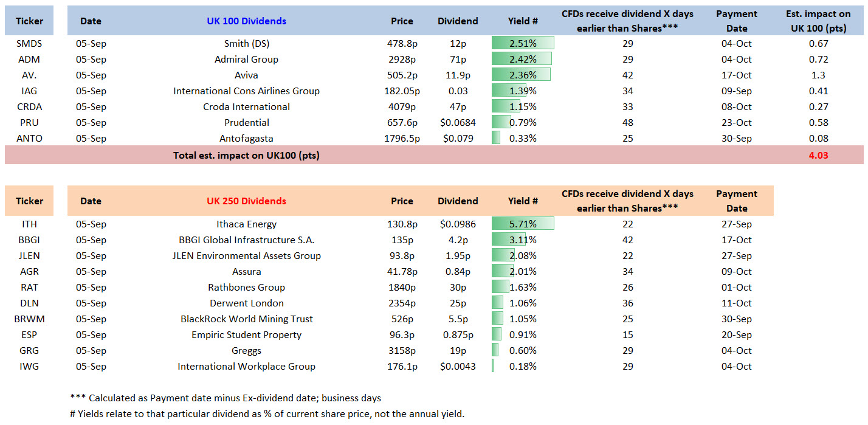Click the DLN ticker cell

(29, 303)
